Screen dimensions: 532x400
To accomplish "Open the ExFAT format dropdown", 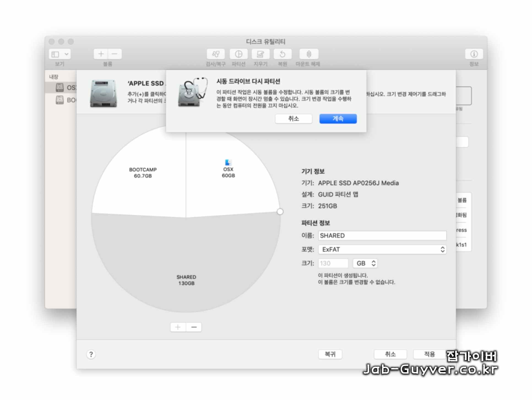I will point(382,250).
